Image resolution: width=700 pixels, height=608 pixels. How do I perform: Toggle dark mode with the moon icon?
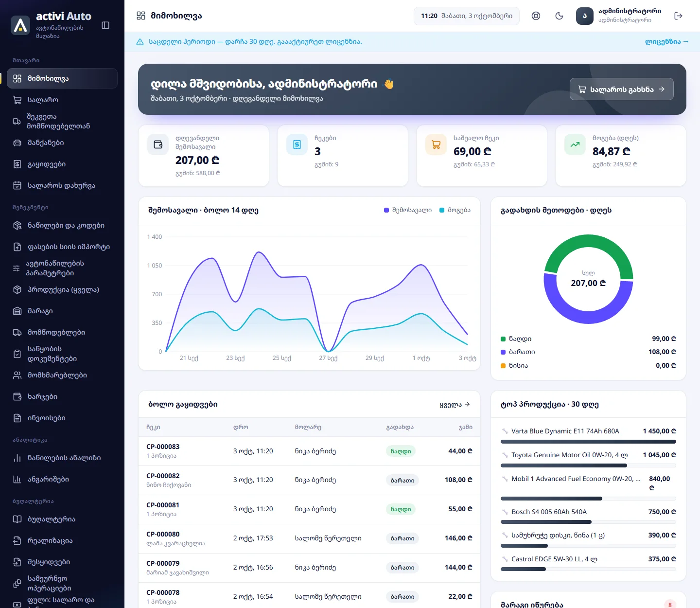[x=559, y=16]
